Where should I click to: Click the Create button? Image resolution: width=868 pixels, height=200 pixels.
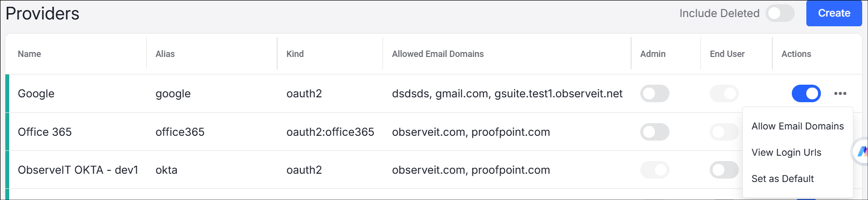pyautogui.click(x=834, y=14)
